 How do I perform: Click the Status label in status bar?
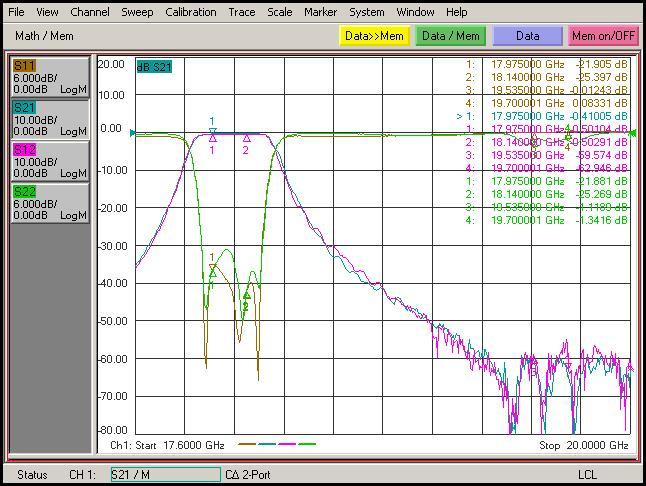pos(32,475)
